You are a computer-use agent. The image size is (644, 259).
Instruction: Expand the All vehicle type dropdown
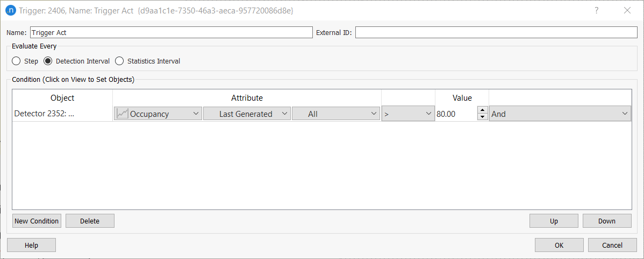[336, 114]
